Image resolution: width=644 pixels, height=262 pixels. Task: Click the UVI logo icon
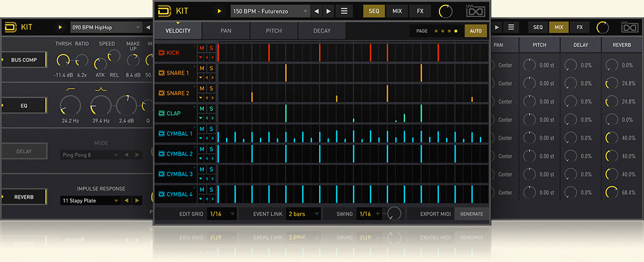pos(475,11)
